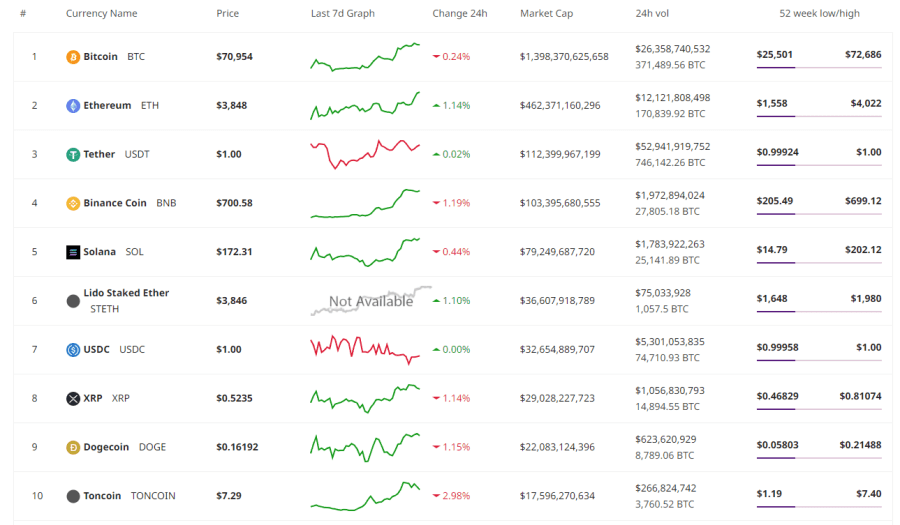Sort table by Price column header
The width and height of the screenshot is (900, 525).
pos(227,14)
